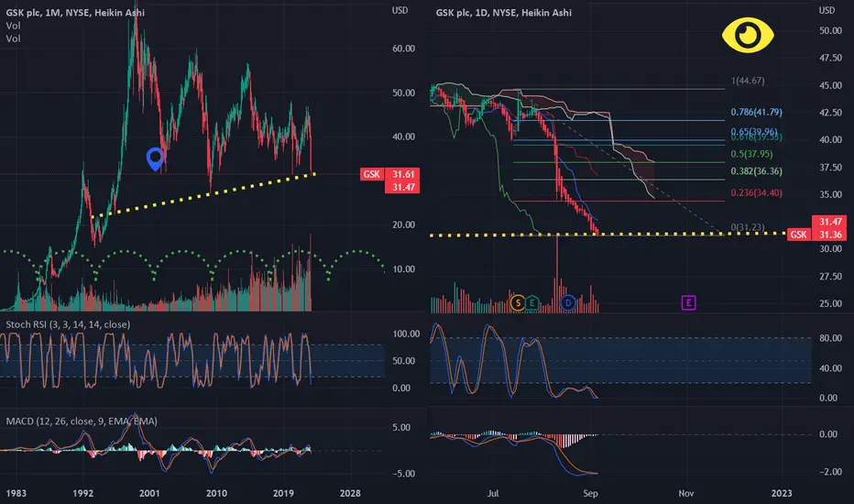Click the Sep label on the daily time axis
Image resolution: width=854 pixels, height=504 pixels.
590,493
